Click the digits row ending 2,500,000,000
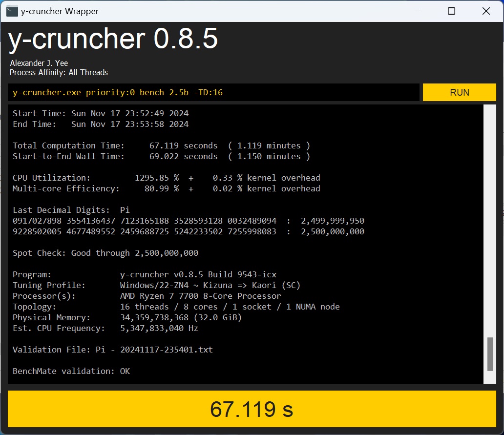The height and width of the screenshot is (435, 504). coord(189,231)
